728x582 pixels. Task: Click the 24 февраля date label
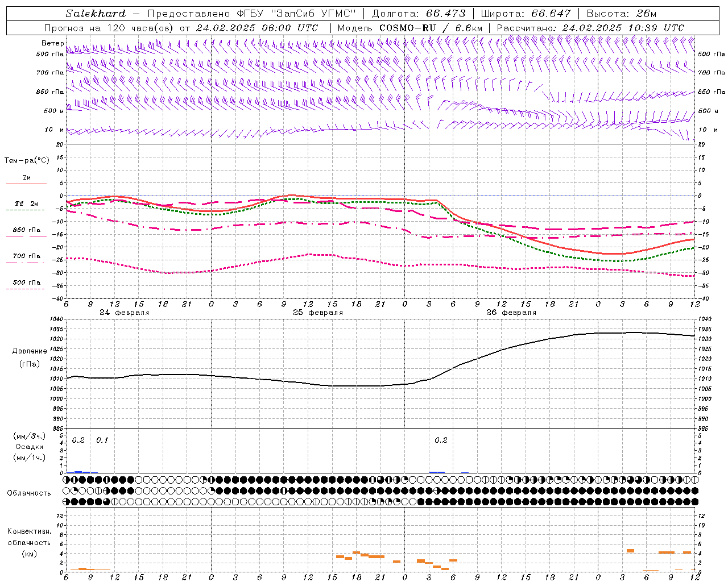pos(125,313)
